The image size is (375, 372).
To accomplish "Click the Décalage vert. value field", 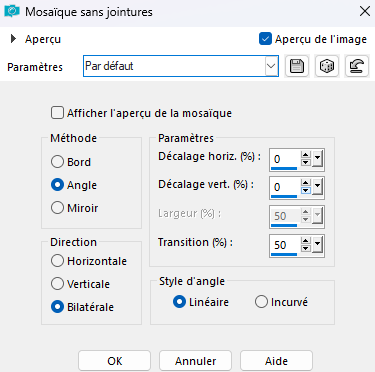I will [x=285, y=187].
